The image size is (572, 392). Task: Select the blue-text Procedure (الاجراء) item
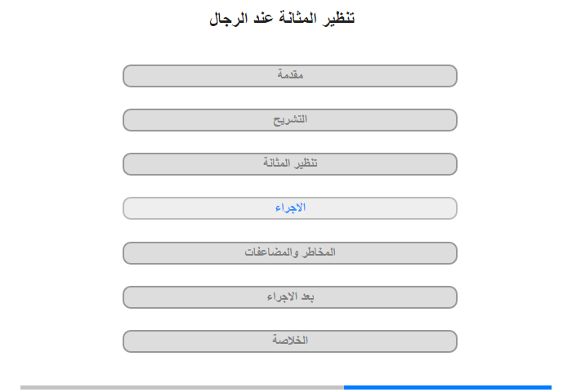coord(290,208)
